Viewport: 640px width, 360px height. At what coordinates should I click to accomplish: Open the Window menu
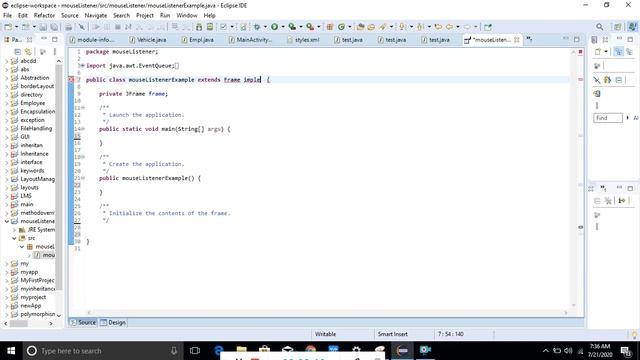point(187,16)
